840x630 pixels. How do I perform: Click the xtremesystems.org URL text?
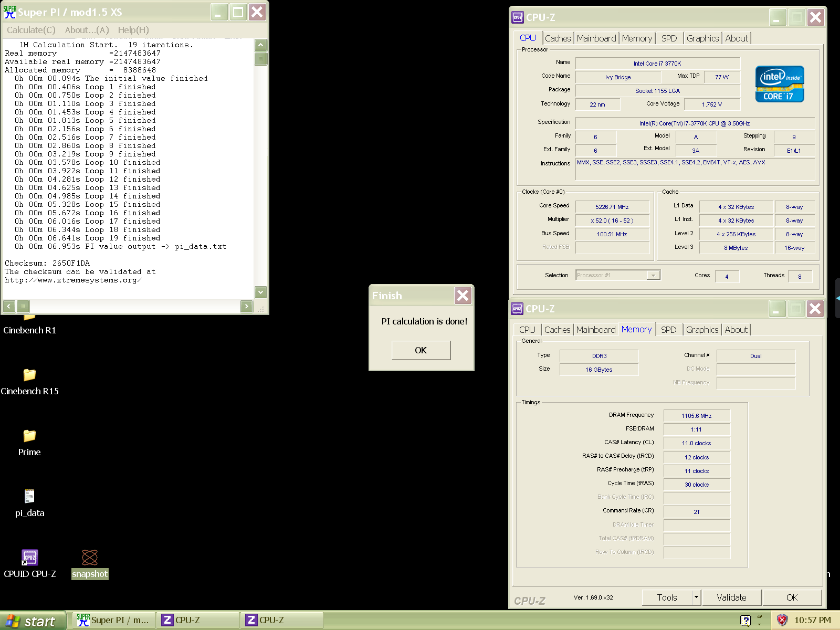[x=73, y=280]
